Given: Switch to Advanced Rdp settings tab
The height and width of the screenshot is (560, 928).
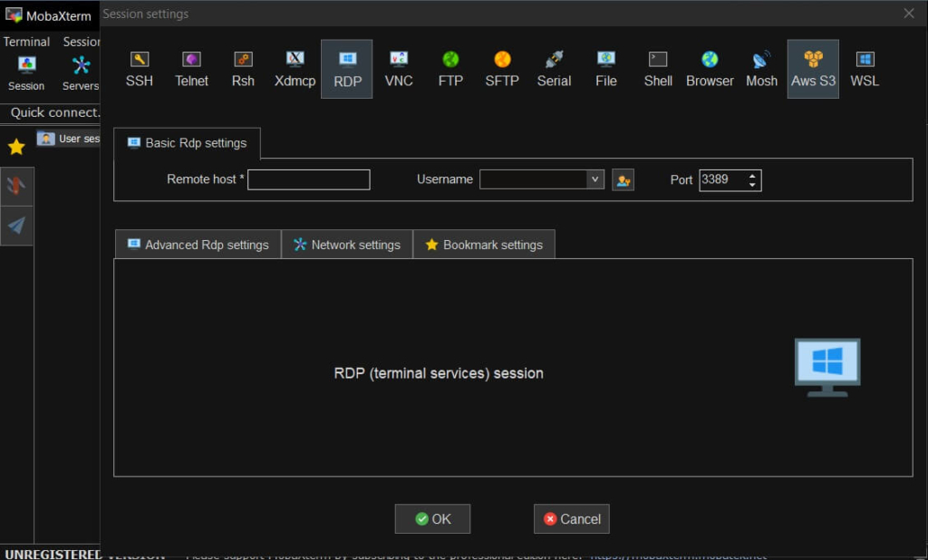Looking at the screenshot, I should click(198, 245).
